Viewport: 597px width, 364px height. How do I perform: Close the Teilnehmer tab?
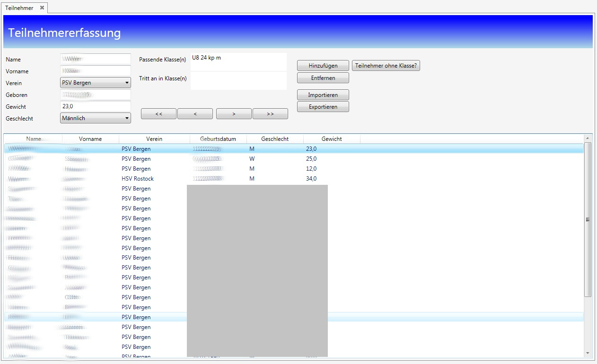[42, 8]
